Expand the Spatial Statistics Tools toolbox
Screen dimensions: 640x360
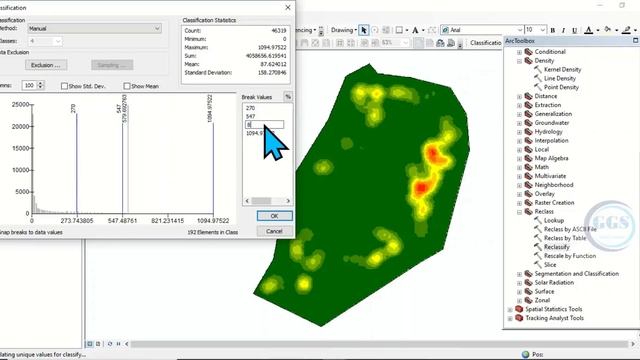[510, 309]
